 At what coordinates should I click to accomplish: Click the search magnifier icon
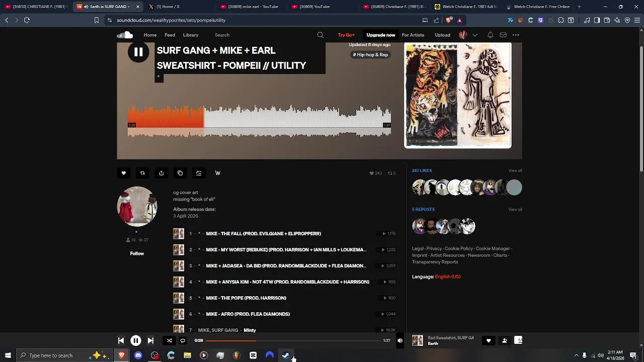pyautogui.click(x=320, y=35)
